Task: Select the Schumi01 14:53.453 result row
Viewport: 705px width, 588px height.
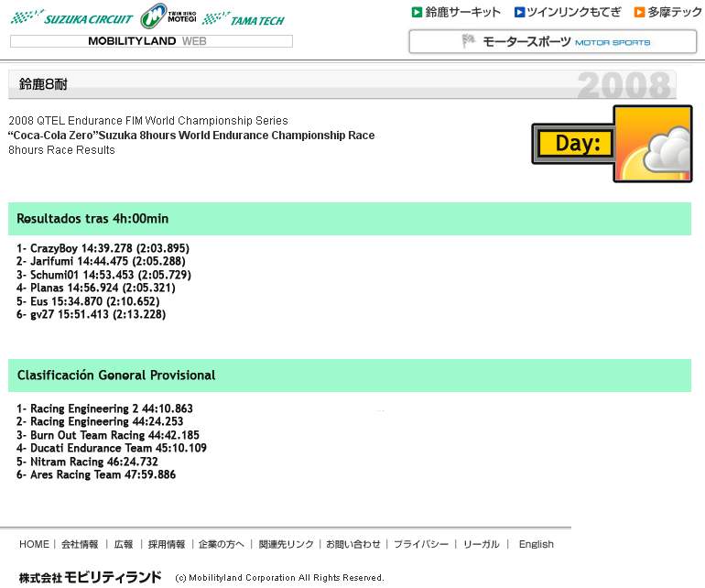Action: 103,275
